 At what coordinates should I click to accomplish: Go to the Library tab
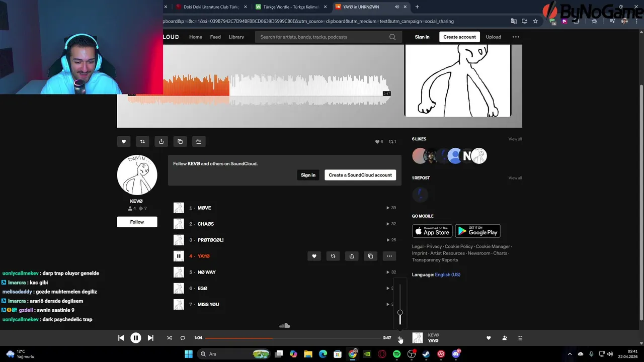click(236, 37)
